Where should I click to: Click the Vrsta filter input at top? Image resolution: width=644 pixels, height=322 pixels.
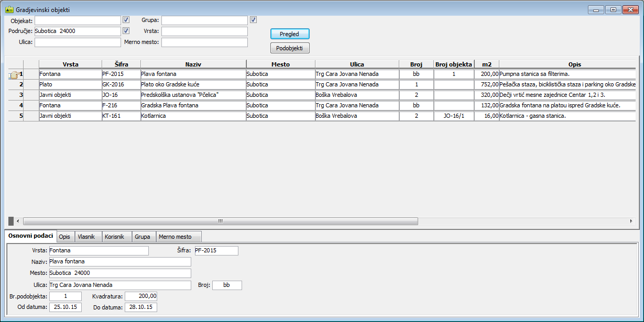pos(204,31)
